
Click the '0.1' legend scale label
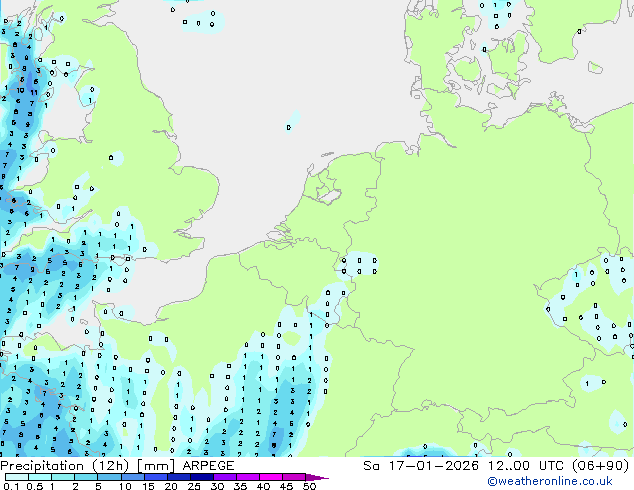11,486
